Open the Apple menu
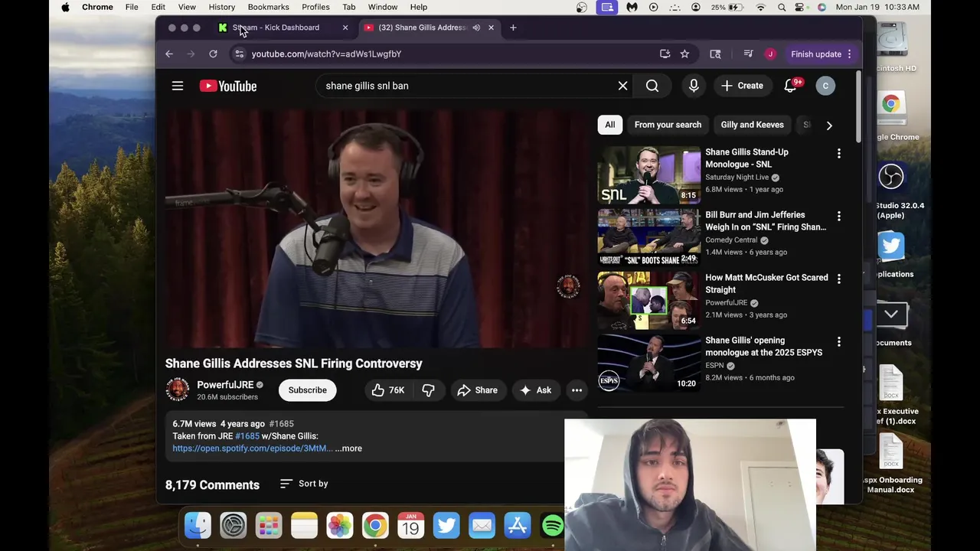The height and width of the screenshot is (551, 980). [65, 7]
